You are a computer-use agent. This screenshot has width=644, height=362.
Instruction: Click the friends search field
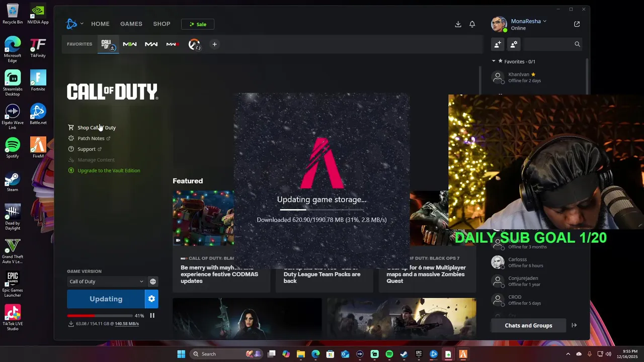tap(552, 44)
